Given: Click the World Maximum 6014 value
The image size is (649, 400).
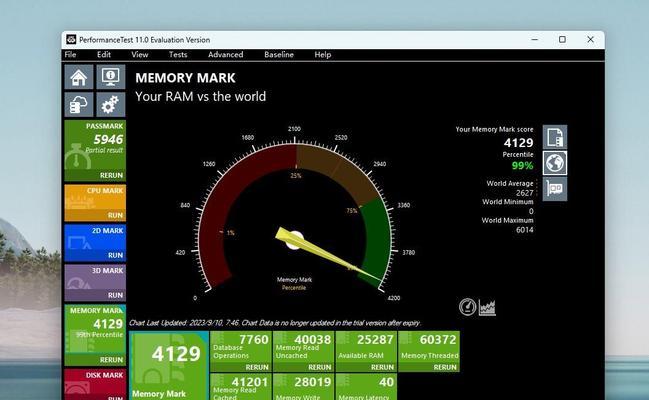Looking at the screenshot, I should tap(524, 230).
